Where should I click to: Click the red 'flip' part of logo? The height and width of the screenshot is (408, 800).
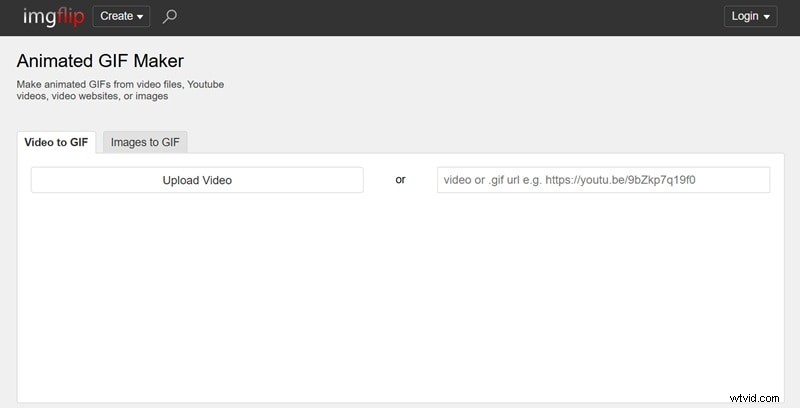[x=69, y=16]
